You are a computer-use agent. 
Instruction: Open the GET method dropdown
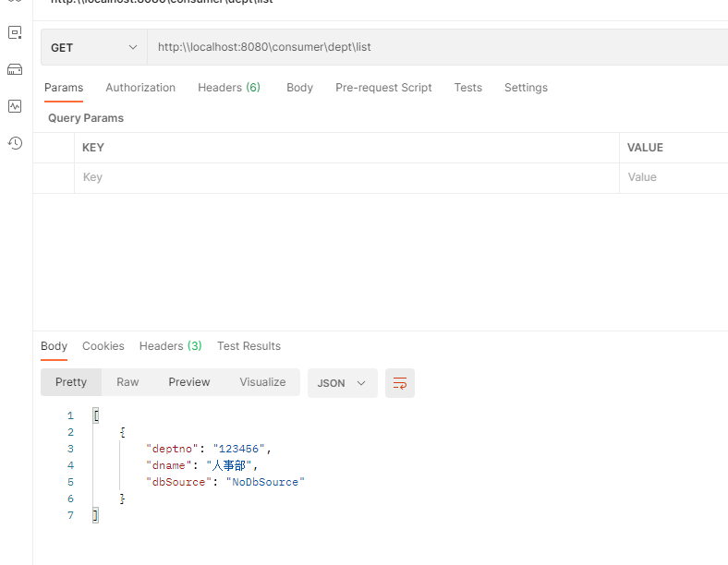point(94,47)
